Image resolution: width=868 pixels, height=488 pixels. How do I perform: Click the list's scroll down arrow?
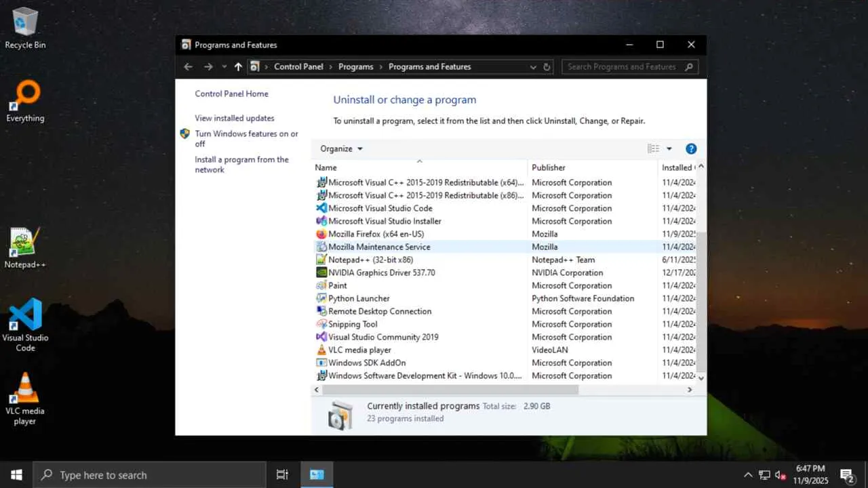(701, 378)
